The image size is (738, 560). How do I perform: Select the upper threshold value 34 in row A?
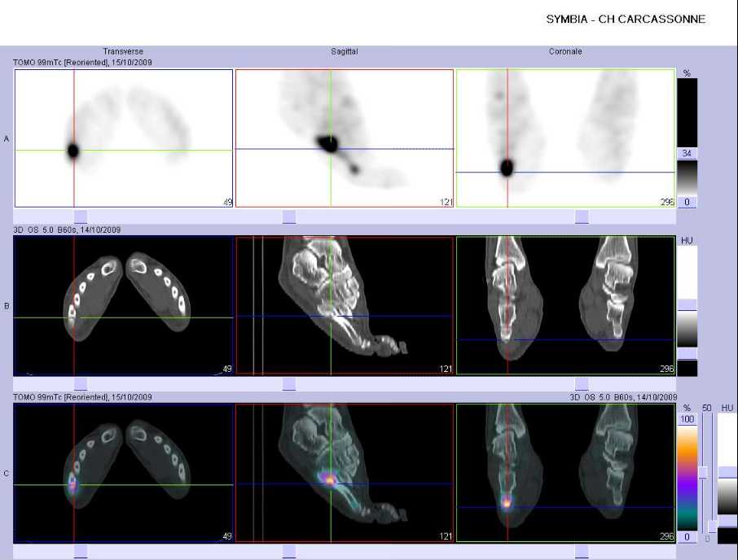click(x=687, y=153)
